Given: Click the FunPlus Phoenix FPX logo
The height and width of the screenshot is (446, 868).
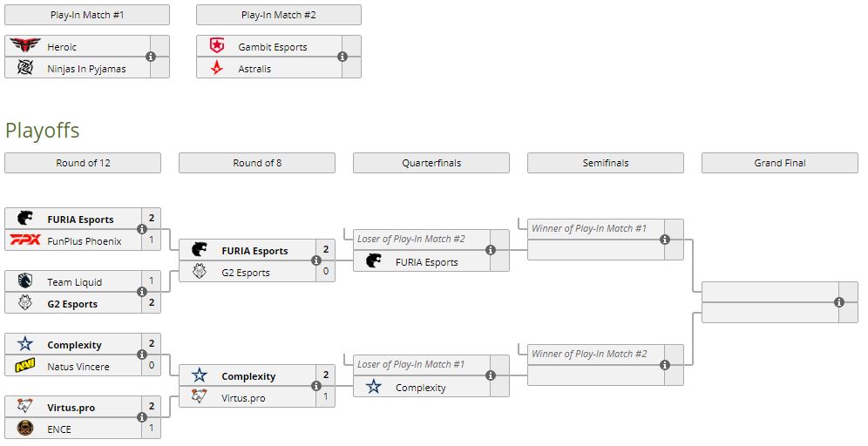Looking at the screenshot, I should point(25,240).
